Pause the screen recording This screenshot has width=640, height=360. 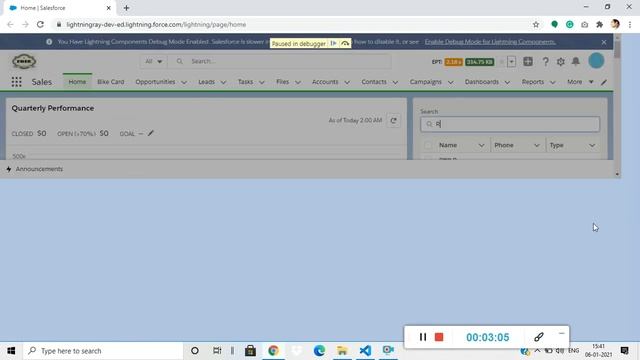pyautogui.click(x=423, y=337)
